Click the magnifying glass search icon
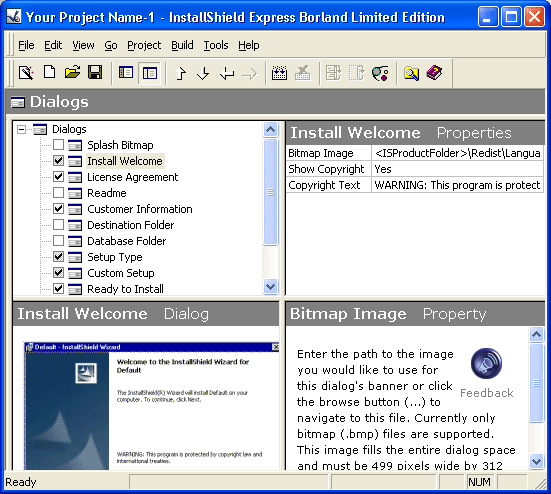This screenshot has height=494, width=551. click(411, 73)
